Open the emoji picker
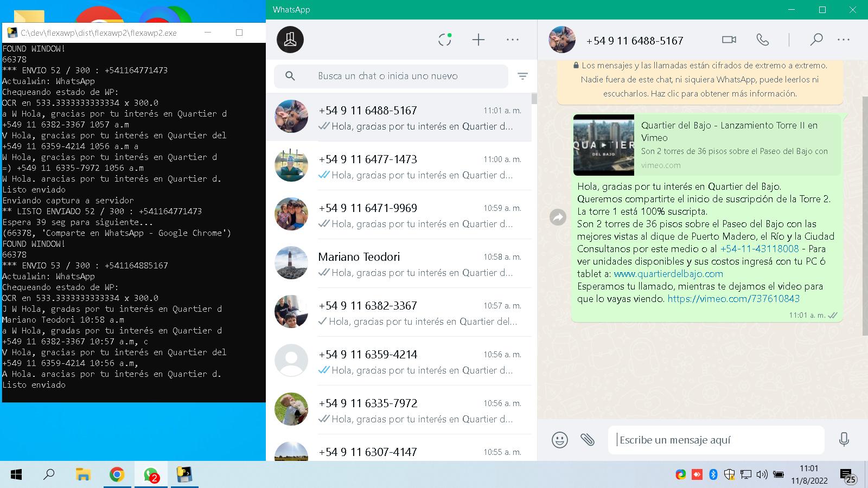The image size is (868, 488). click(560, 439)
